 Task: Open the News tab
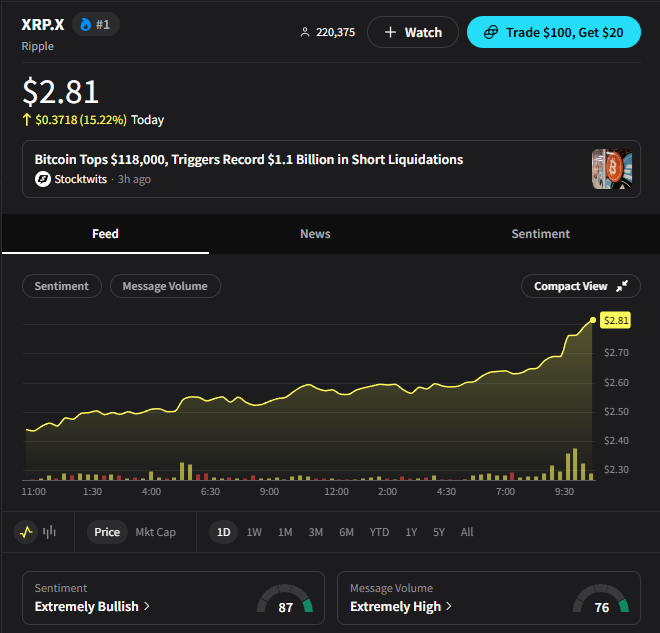[315, 234]
